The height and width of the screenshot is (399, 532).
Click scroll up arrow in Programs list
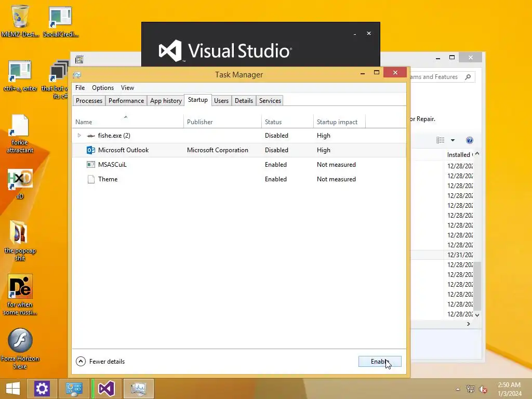point(477,154)
